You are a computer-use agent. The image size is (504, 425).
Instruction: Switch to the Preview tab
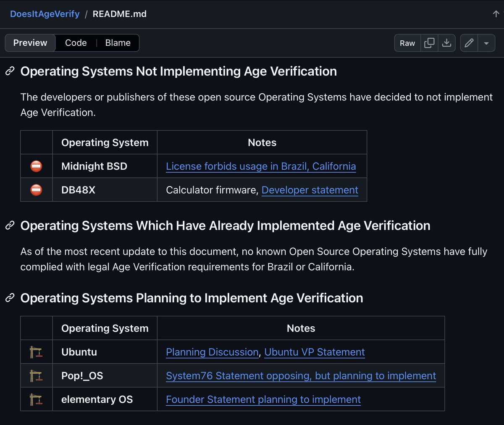[30, 43]
